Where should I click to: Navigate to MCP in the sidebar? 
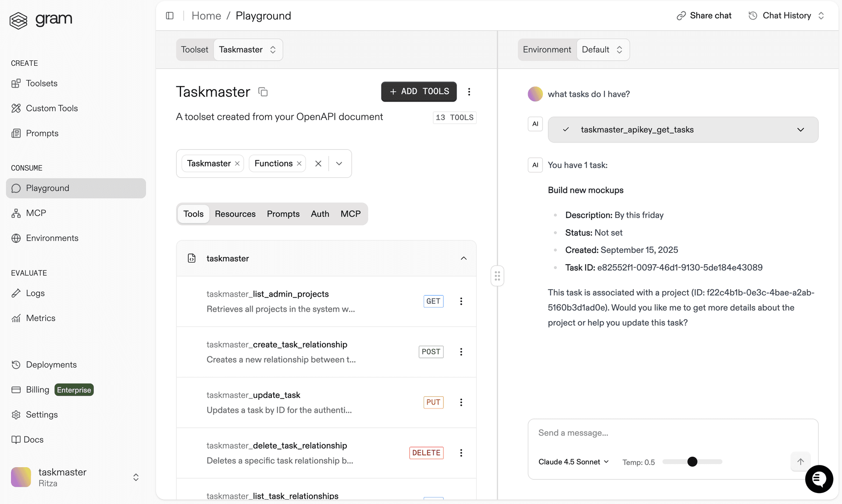tap(36, 213)
